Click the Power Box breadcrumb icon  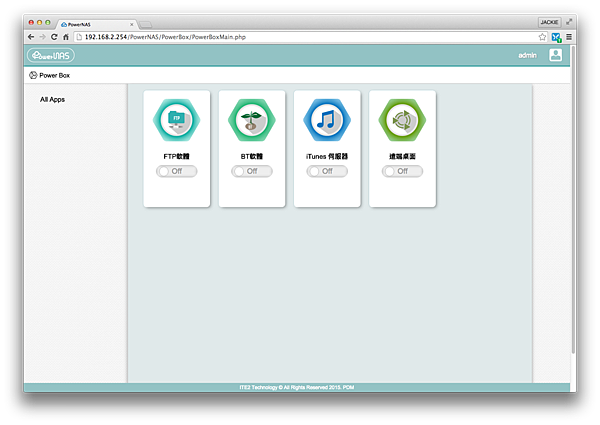(33, 75)
